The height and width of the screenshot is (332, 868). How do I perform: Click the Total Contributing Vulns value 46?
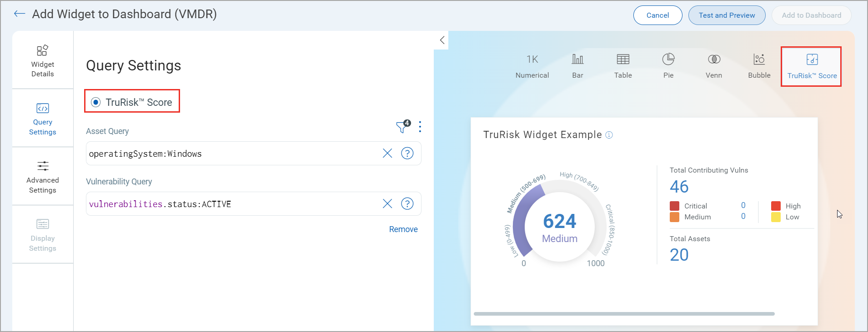tap(679, 187)
